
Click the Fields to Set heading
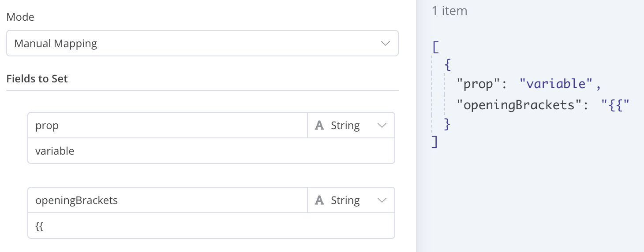[37, 79]
